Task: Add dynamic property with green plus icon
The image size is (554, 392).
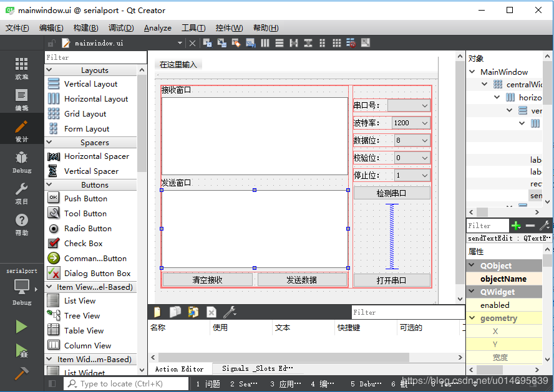Action: (x=516, y=226)
